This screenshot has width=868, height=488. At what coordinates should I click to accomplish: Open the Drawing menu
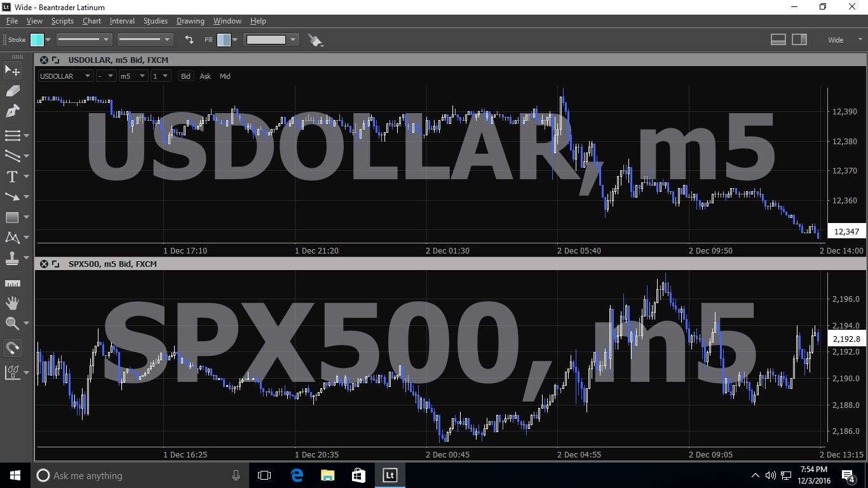coord(191,21)
